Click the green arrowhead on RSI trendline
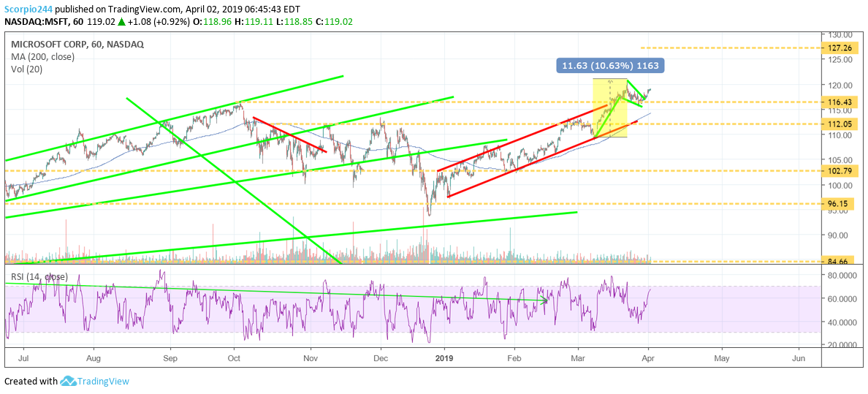 coord(545,301)
